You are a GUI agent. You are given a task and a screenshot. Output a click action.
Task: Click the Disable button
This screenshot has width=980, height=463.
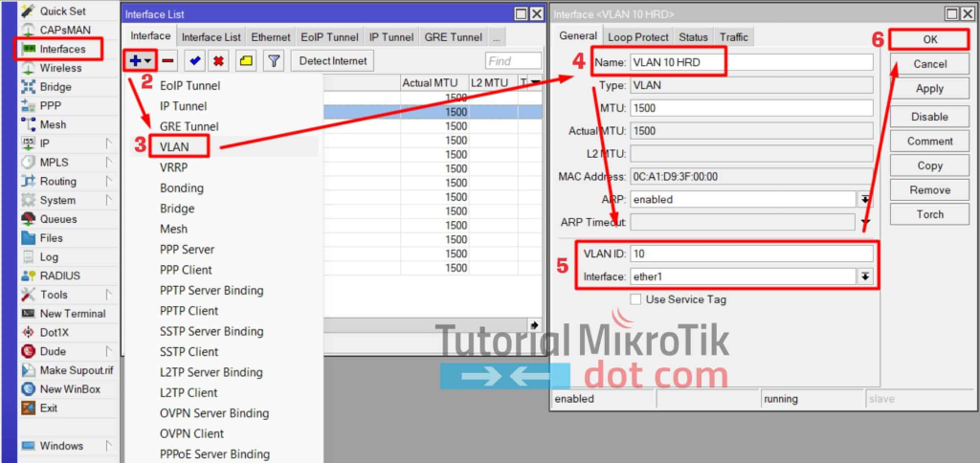point(930,117)
